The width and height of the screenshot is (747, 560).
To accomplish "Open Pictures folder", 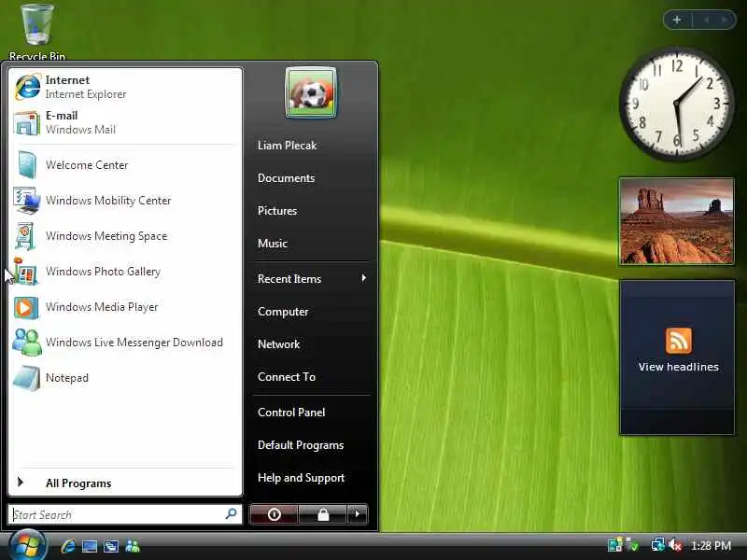I will pyautogui.click(x=311, y=211).
